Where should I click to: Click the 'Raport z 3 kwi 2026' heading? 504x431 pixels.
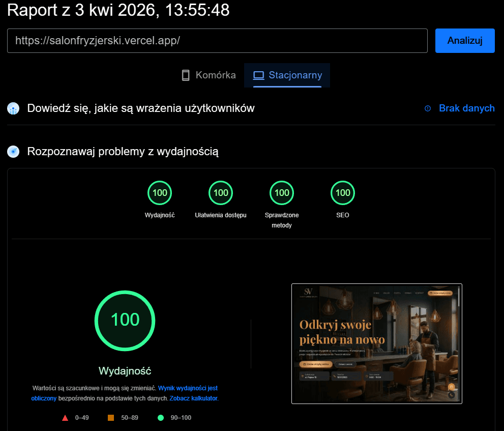[118, 10]
